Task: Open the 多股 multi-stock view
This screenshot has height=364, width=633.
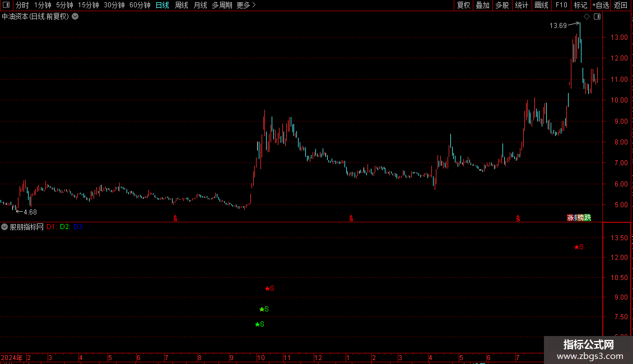Action: click(502, 5)
